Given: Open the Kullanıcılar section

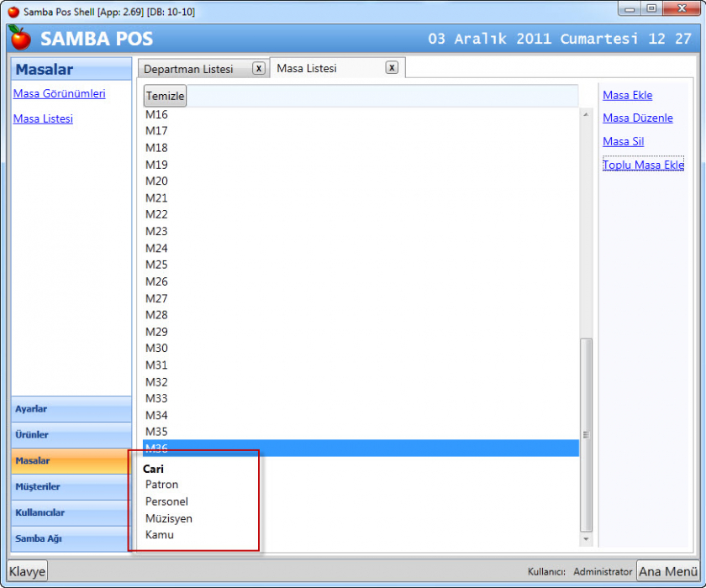Looking at the screenshot, I should pos(71,512).
